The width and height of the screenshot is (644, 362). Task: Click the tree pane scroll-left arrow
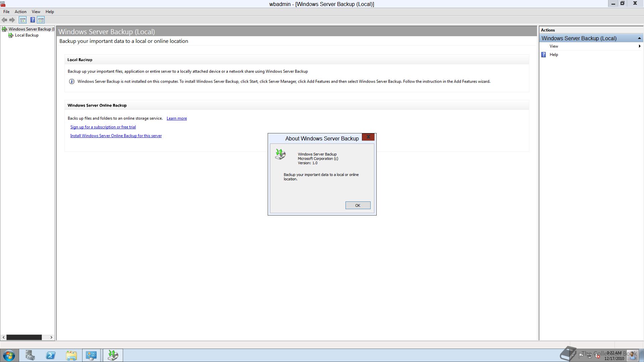[x=3, y=337]
